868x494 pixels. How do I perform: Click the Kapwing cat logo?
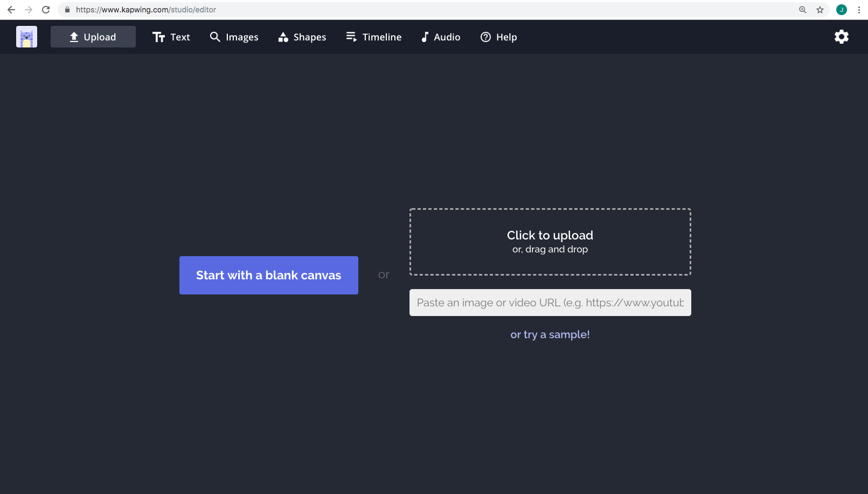[26, 37]
